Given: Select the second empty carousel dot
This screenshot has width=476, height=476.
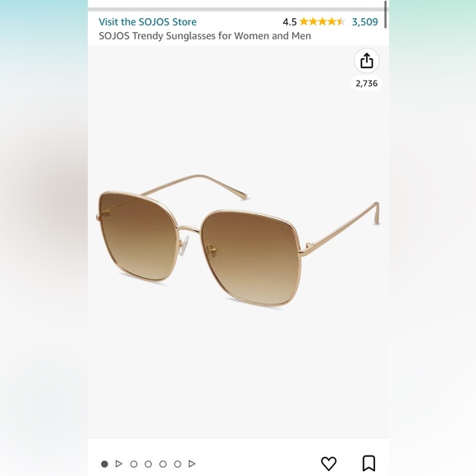Looking at the screenshot, I should tap(149, 464).
